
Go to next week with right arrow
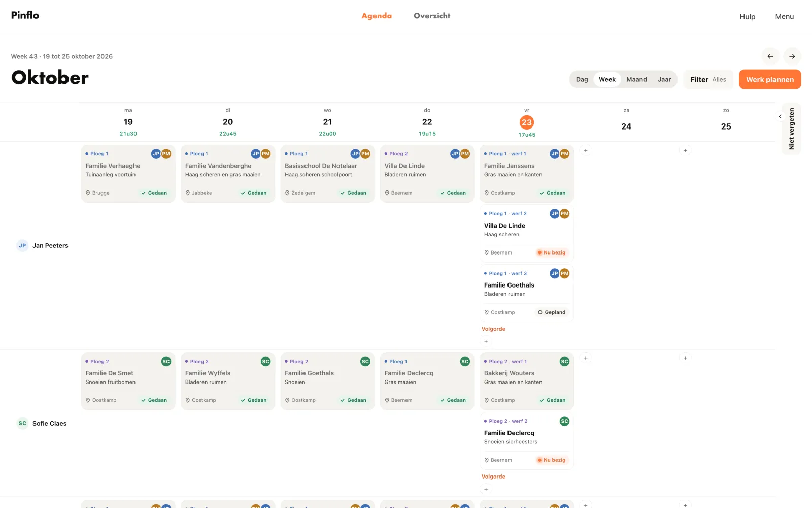click(792, 56)
